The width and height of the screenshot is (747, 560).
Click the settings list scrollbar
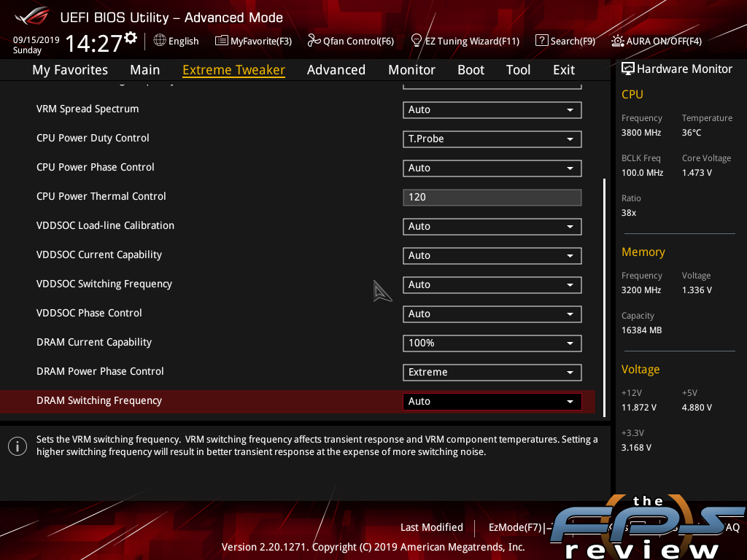(x=604, y=297)
